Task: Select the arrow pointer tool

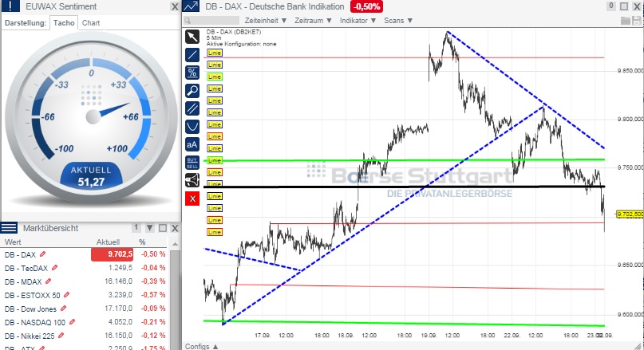Action: pos(192,37)
